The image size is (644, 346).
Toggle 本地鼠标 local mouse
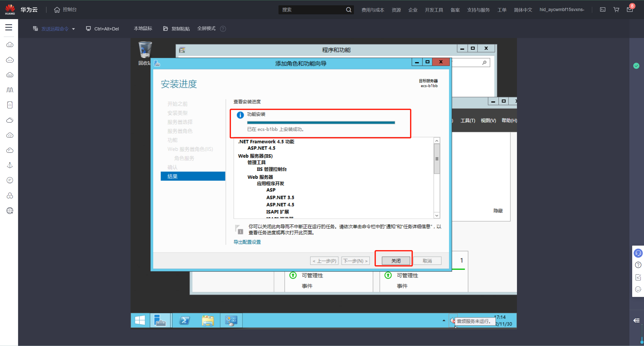coord(143,28)
